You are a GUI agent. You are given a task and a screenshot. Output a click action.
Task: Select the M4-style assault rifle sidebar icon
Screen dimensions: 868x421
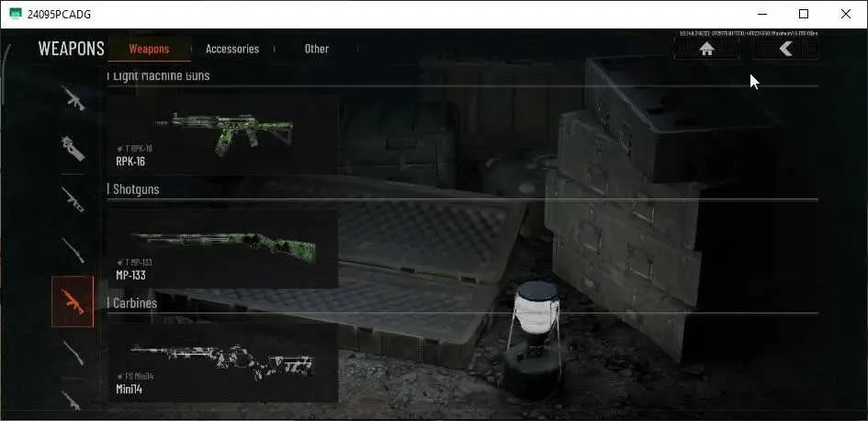click(x=73, y=98)
